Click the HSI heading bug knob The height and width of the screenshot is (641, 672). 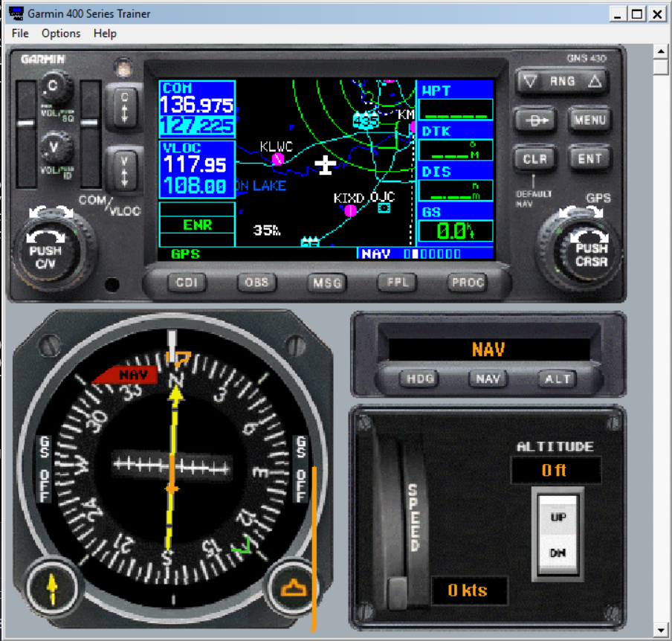pos(293,587)
